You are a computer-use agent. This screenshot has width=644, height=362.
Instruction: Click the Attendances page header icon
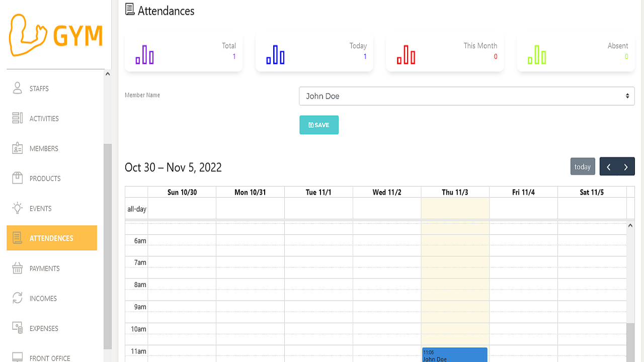pos(130,9)
